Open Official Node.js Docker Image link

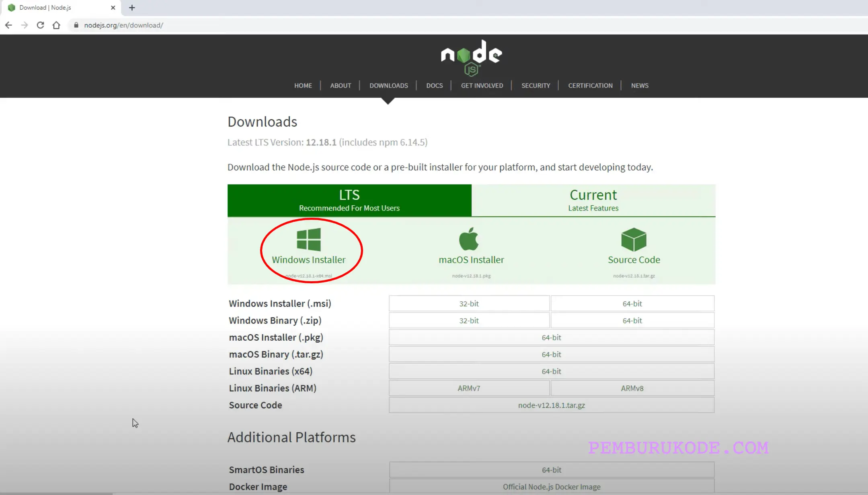pos(551,487)
